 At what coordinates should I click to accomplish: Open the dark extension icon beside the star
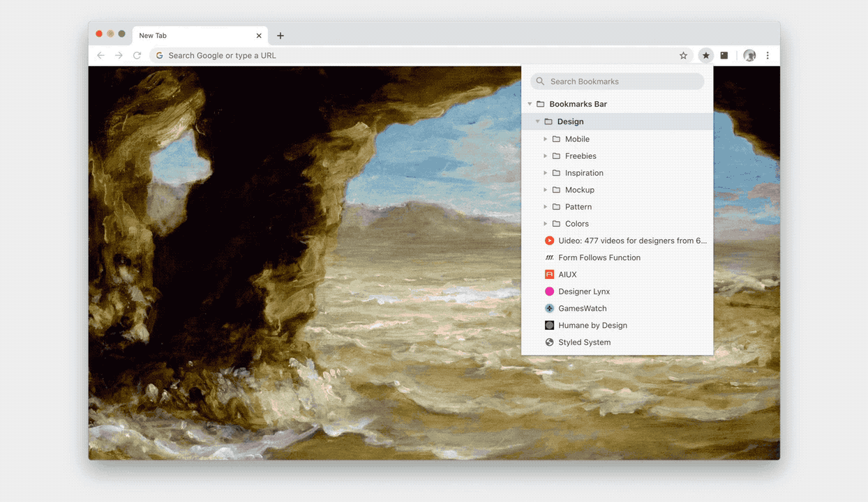coord(724,56)
